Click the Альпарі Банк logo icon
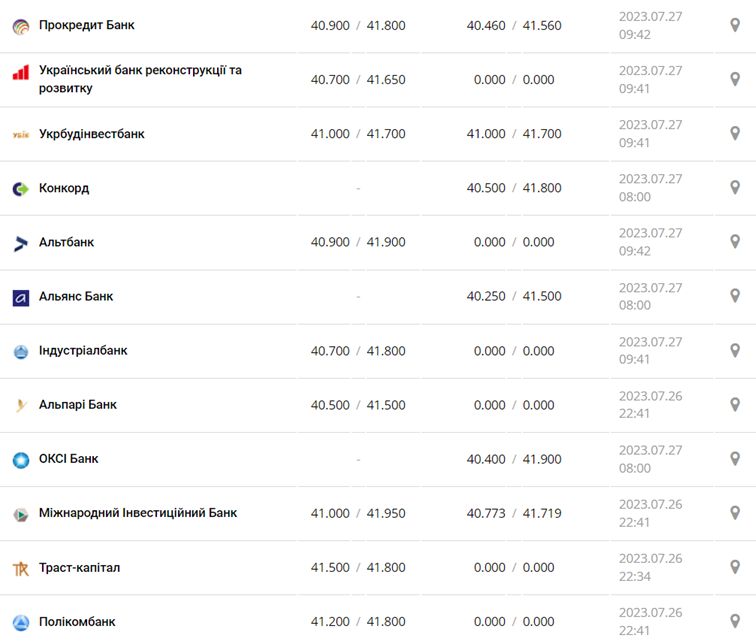The height and width of the screenshot is (636, 756). point(21,405)
